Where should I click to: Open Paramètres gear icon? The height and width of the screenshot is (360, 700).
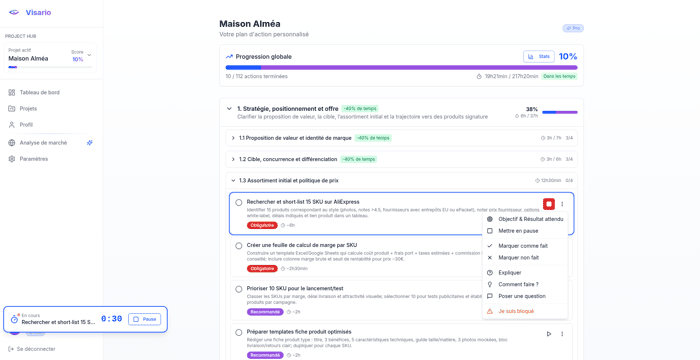[x=12, y=159]
